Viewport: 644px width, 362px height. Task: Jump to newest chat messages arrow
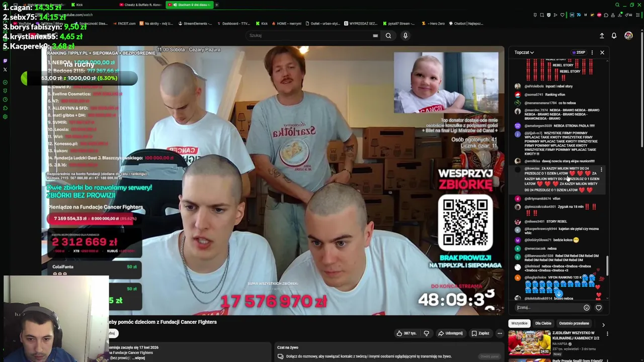pyautogui.click(x=558, y=294)
